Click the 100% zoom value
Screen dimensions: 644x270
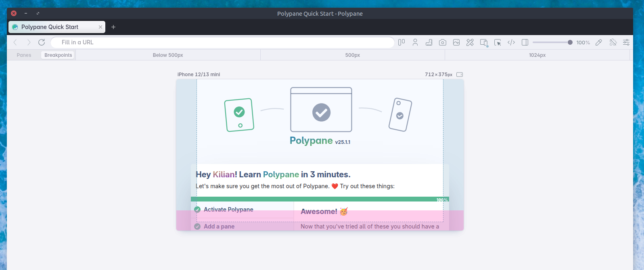(x=583, y=43)
